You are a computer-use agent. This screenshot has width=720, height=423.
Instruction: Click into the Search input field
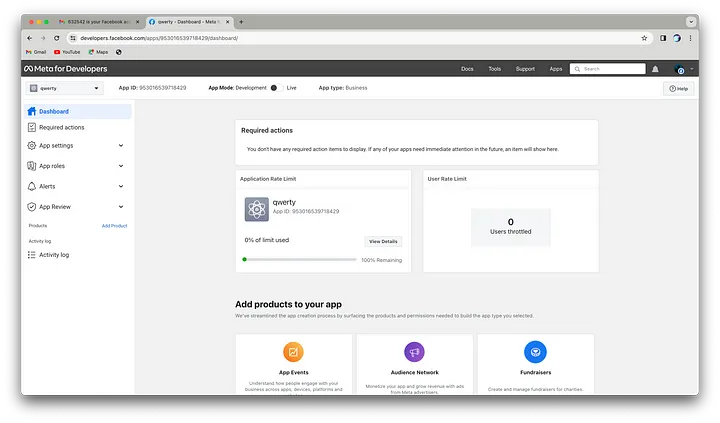point(608,69)
